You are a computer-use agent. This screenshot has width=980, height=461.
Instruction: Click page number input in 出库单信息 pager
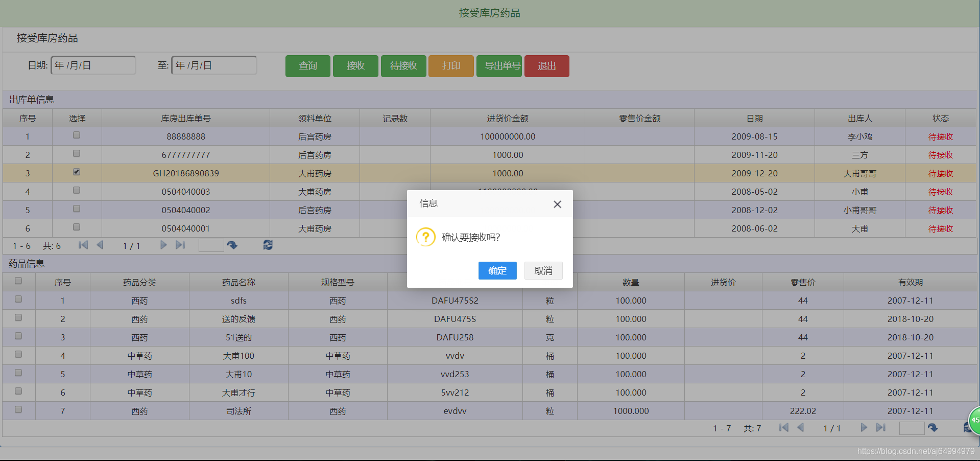(211, 246)
